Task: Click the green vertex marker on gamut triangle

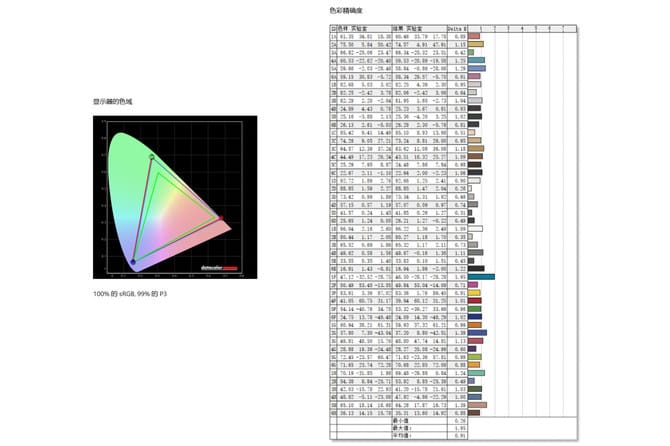Action: click(x=151, y=157)
